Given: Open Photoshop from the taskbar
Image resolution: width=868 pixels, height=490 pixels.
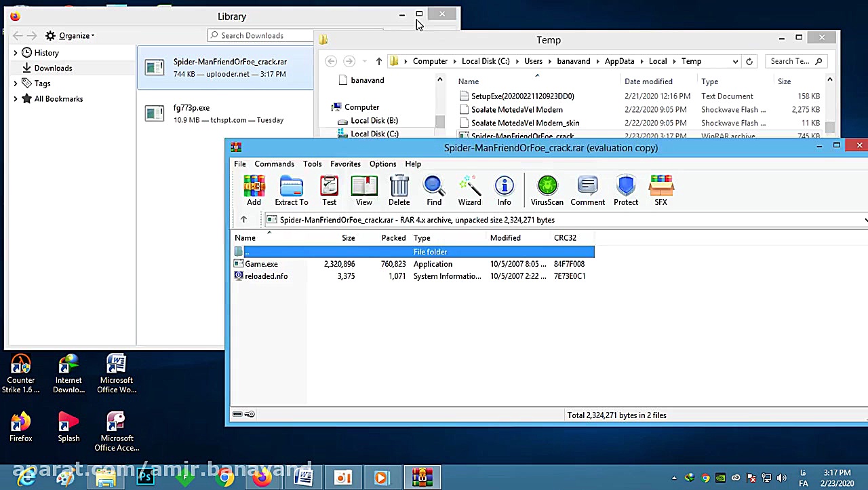Looking at the screenshot, I should point(145,478).
